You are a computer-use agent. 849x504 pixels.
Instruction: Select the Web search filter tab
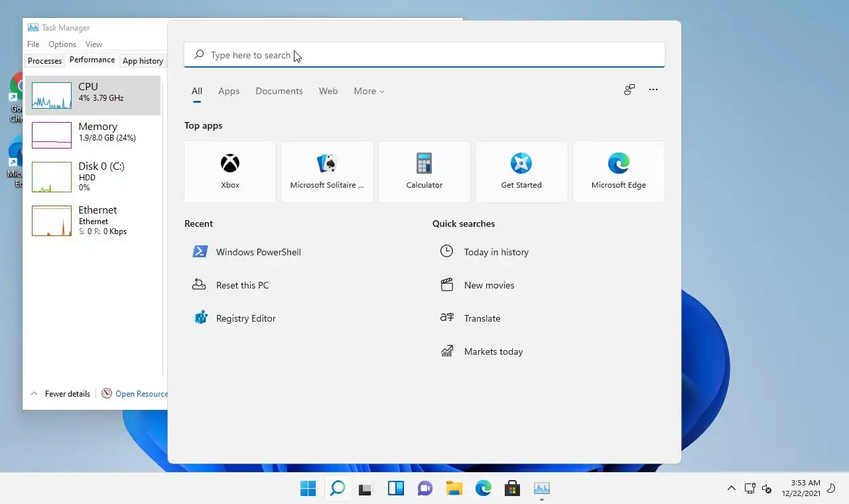(328, 91)
